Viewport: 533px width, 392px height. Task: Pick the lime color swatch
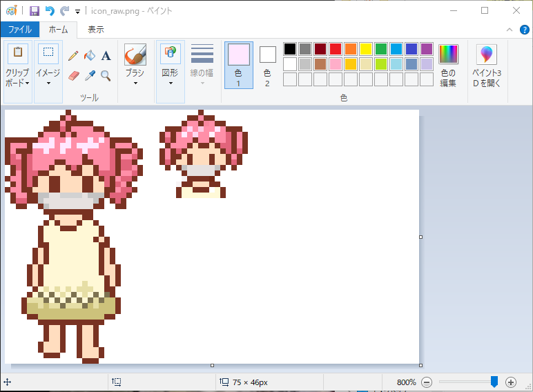click(x=381, y=64)
